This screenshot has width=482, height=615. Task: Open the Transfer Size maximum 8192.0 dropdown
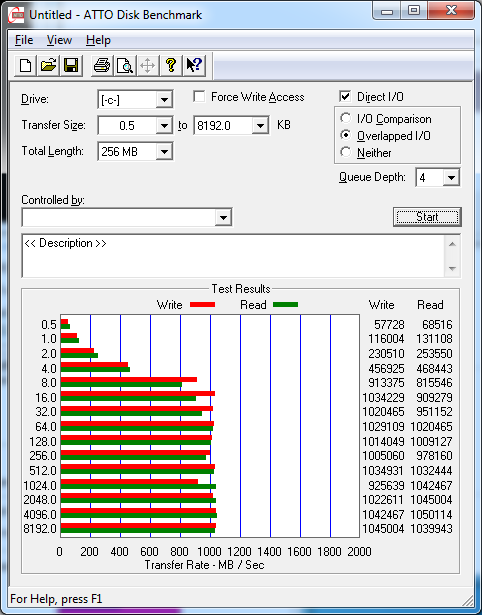pos(260,126)
